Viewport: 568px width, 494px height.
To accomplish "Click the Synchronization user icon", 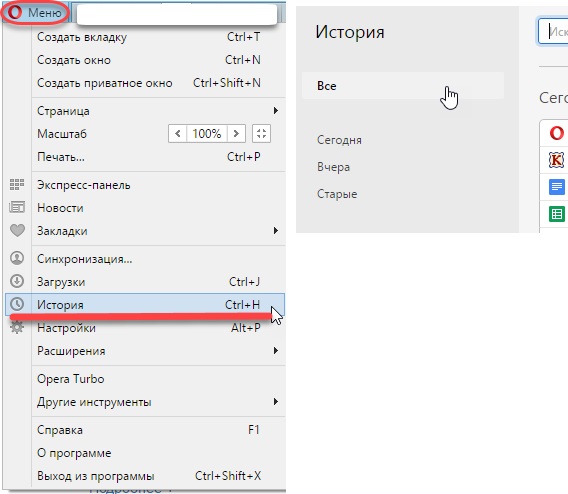I will (17, 258).
